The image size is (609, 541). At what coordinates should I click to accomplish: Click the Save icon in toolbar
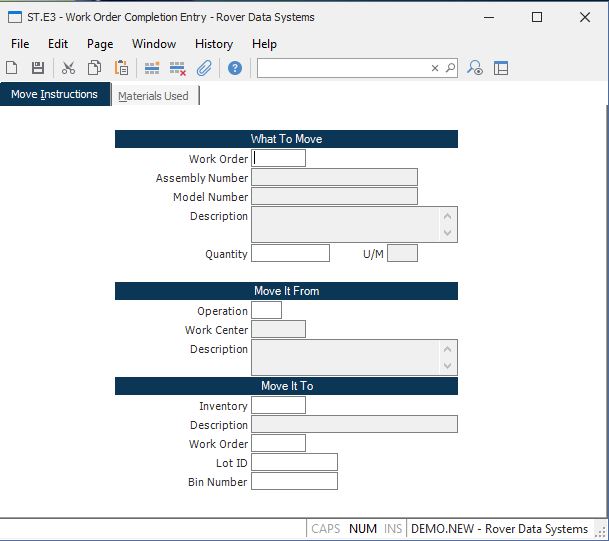click(x=38, y=68)
